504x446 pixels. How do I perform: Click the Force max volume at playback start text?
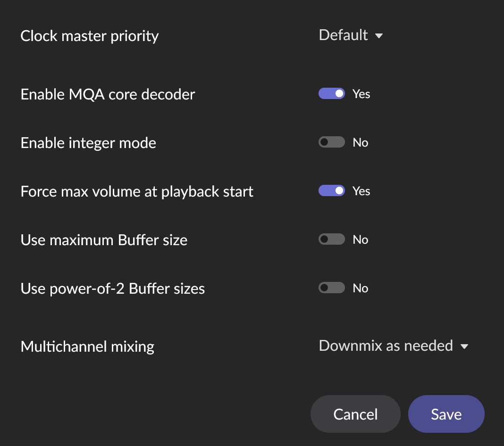tap(137, 191)
